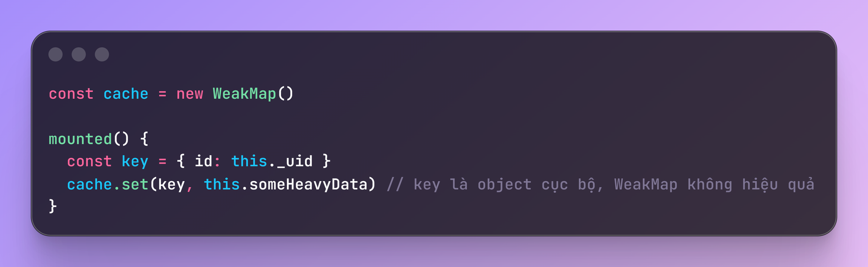This screenshot has height=267, width=868.
Task: Click the closing brace on last line
Action: [53, 206]
